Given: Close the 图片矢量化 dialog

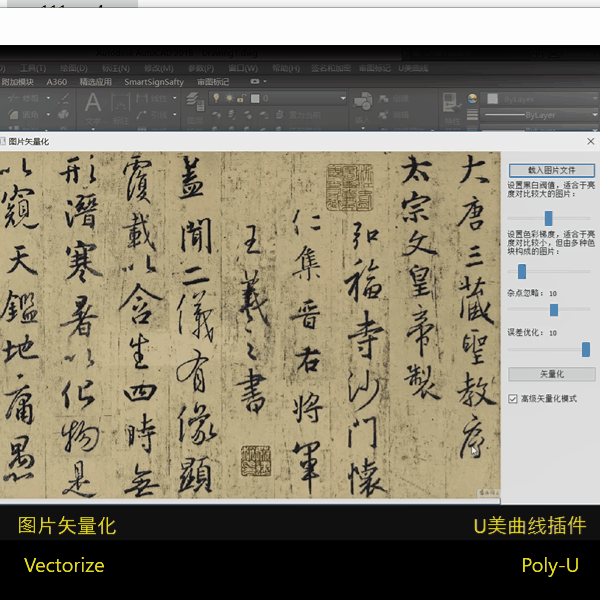Looking at the screenshot, I should click(x=590, y=142).
